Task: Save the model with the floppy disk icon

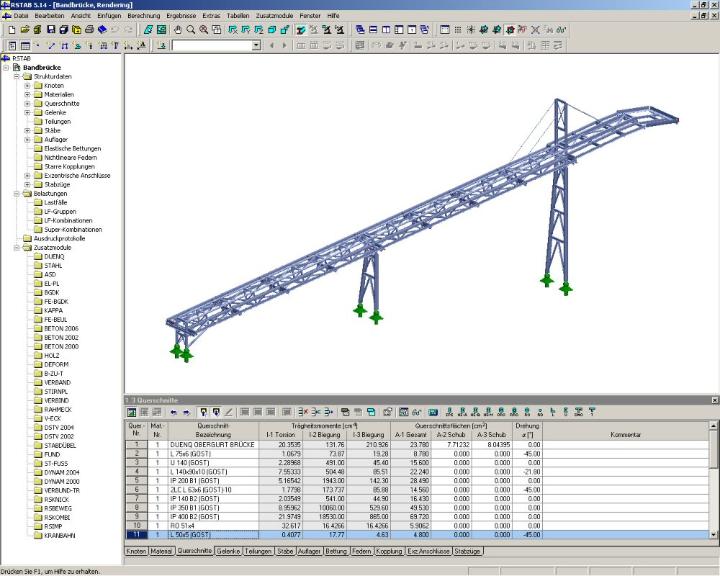Action: pyautogui.click(x=51, y=30)
